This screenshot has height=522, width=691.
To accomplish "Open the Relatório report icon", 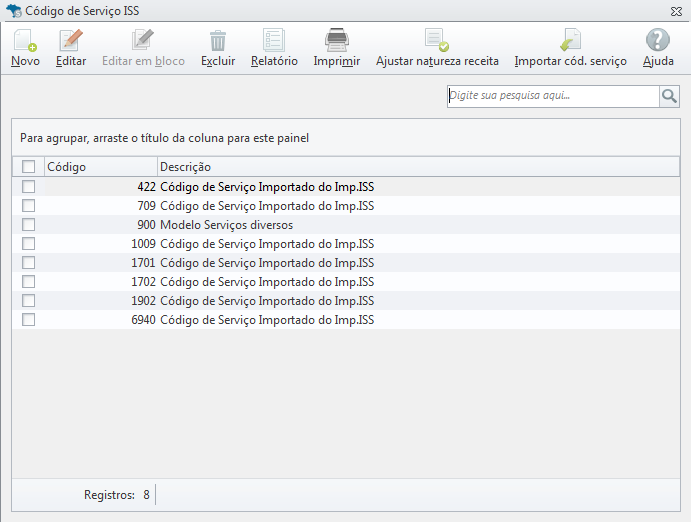I will (x=274, y=40).
